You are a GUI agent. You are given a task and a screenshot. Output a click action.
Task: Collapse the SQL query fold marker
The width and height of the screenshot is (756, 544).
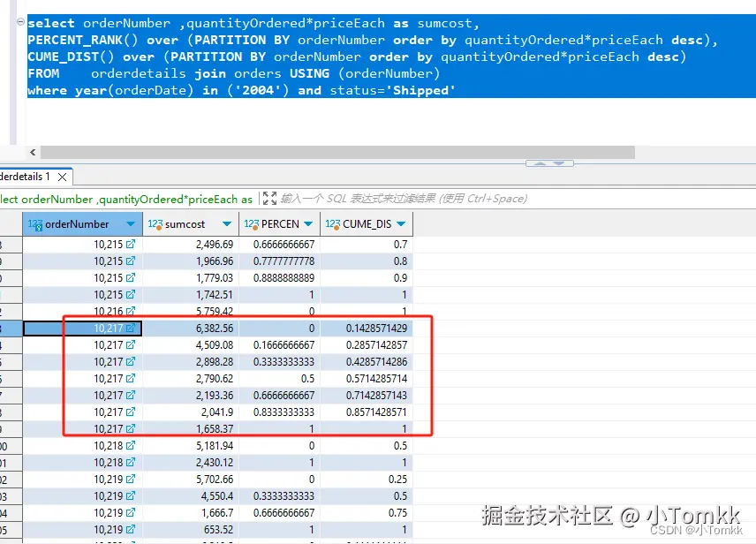20,22
